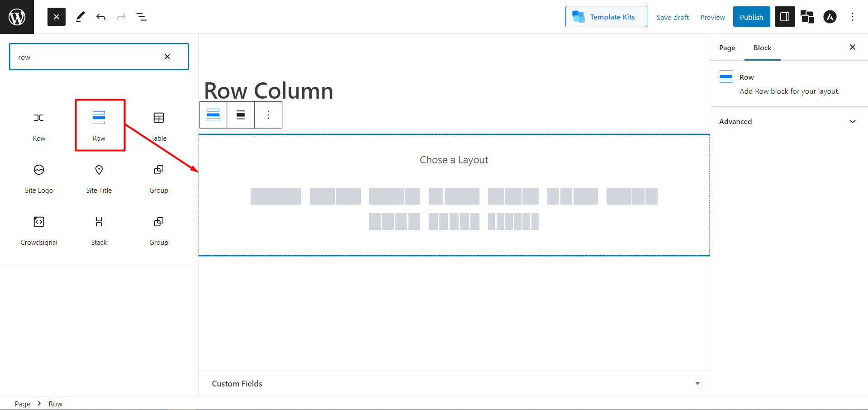
Task: Clear the block search field
Action: [x=167, y=57]
